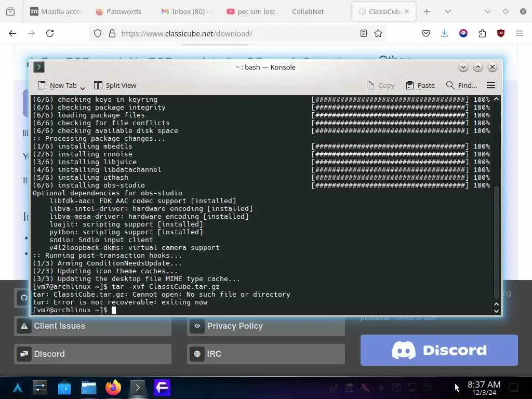The width and height of the screenshot is (532, 399).
Task: Click Show Desktop button at taskbar end
Action: (x=514, y=388)
